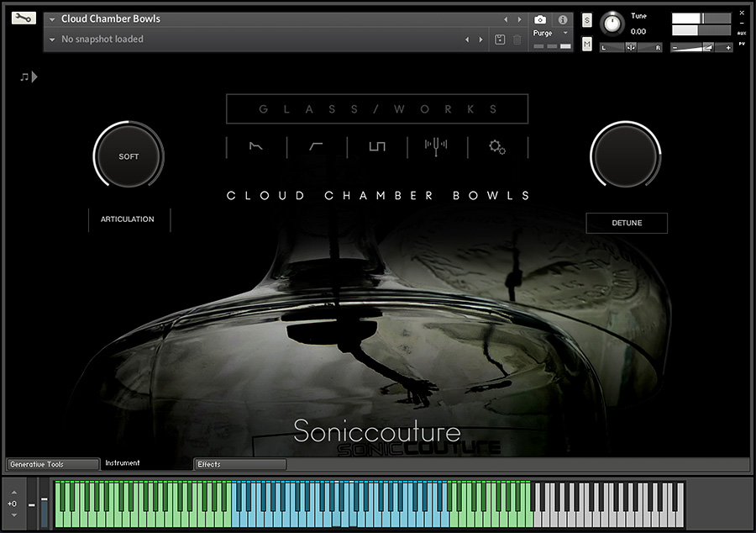Click the Tune knob
The image size is (756, 533).
click(x=612, y=24)
